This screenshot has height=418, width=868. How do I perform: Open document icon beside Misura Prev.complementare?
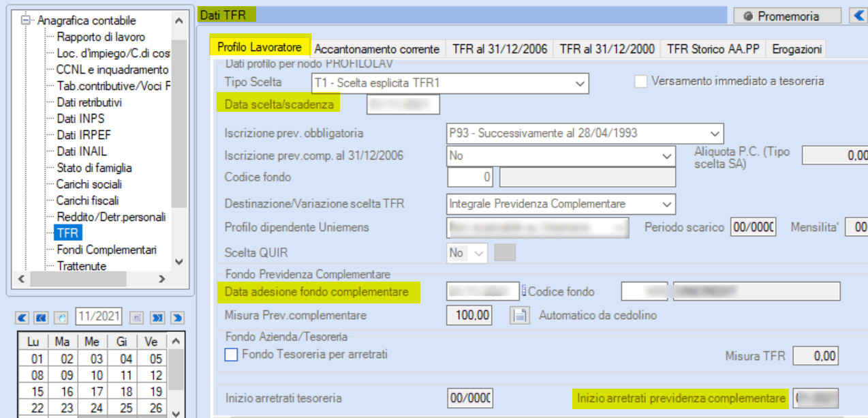(x=521, y=316)
